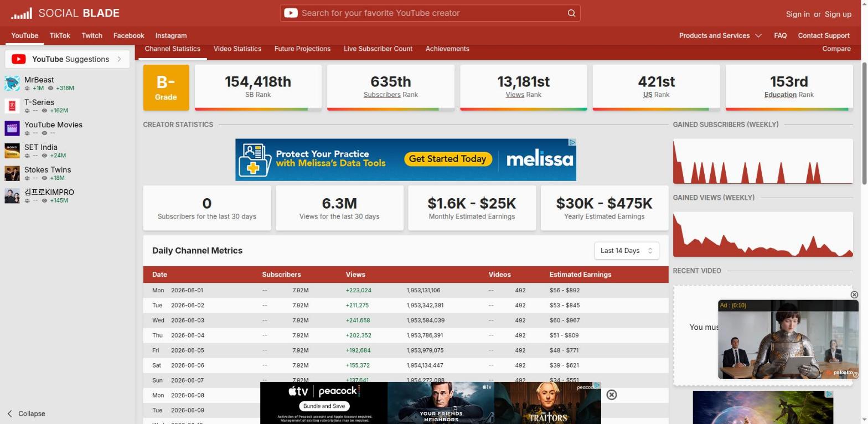Click the 421st US Rank card
Screen dimensions: 868x424
click(x=657, y=87)
